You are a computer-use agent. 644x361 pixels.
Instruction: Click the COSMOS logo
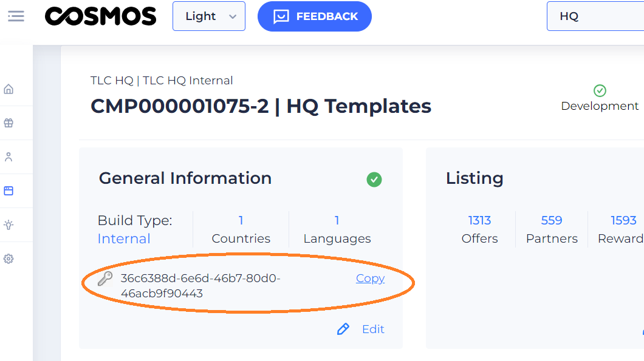101,16
